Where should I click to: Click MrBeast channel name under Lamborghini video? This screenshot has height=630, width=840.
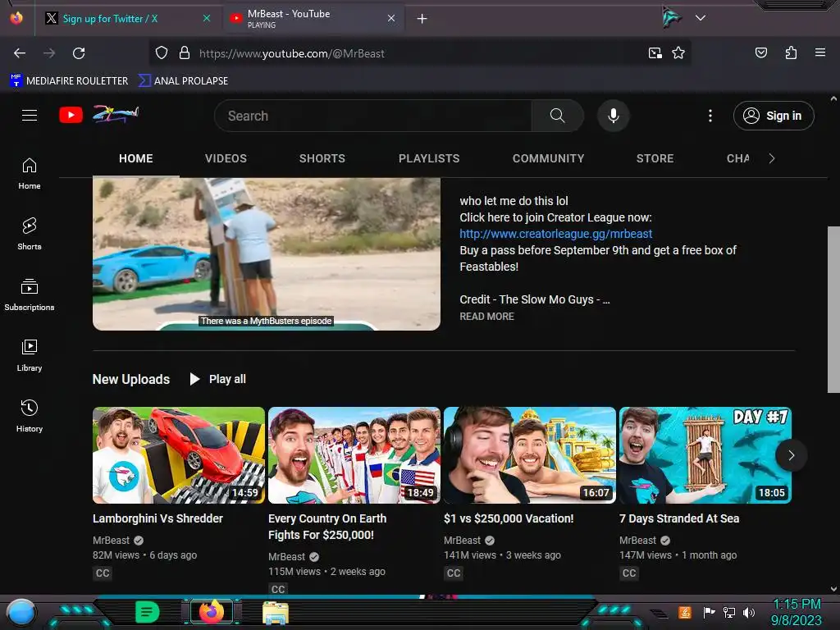tap(111, 540)
